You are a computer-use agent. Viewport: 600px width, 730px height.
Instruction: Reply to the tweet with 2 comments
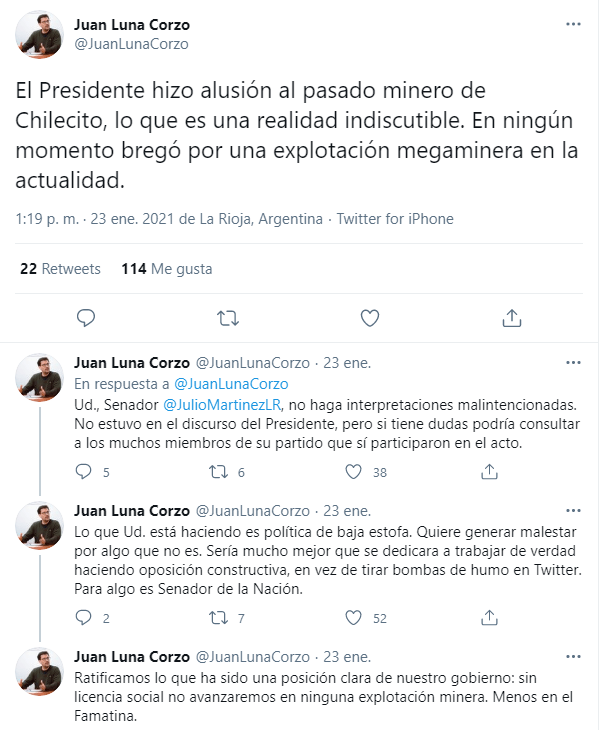tap(84, 618)
